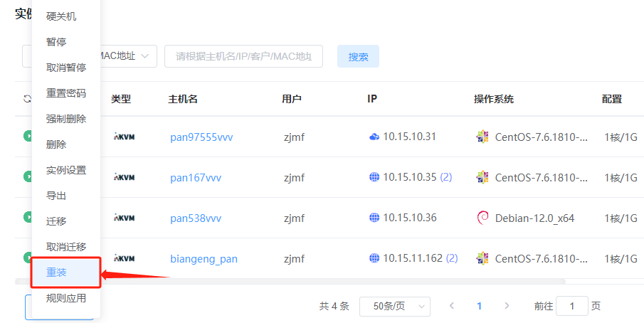Select 暂停 from the menu

coord(56,42)
